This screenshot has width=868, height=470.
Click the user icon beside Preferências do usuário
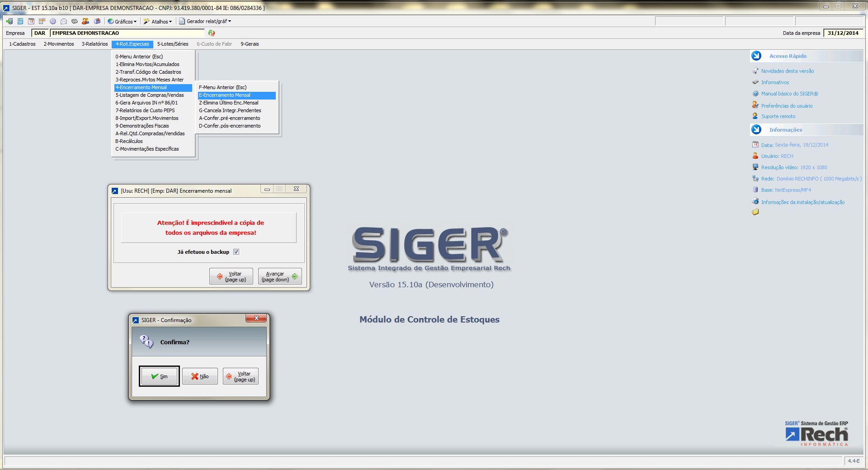755,104
